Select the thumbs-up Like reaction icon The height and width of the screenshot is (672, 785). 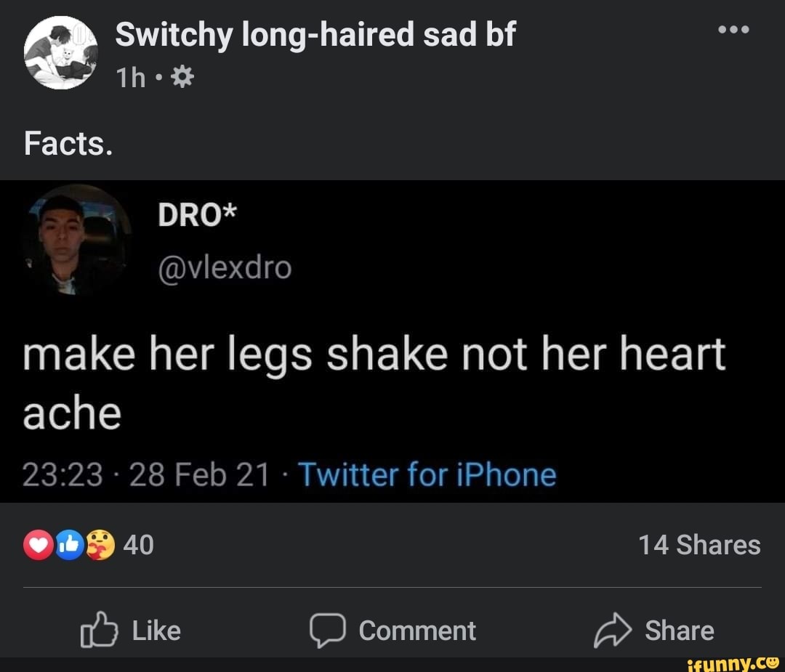click(x=68, y=543)
